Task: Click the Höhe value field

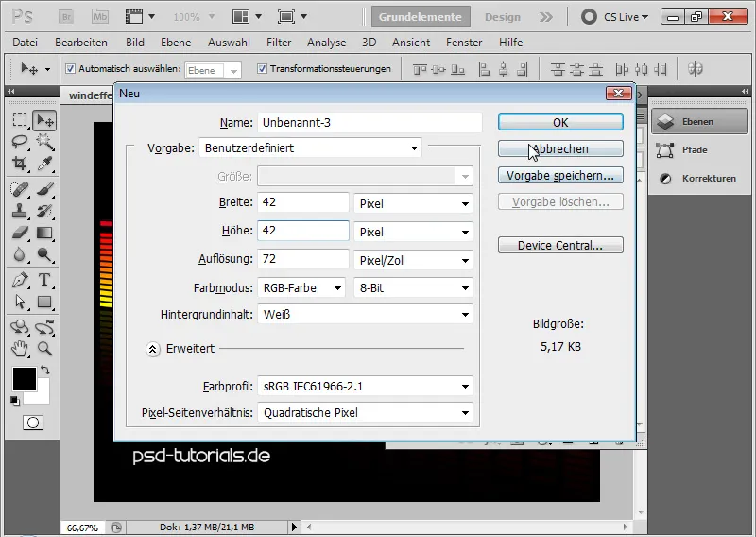Action: [302, 231]
